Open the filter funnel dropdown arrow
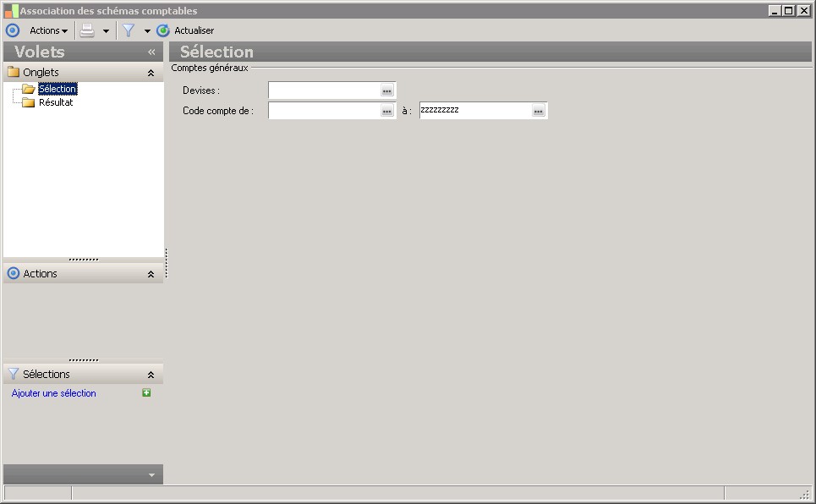Viewport: 816px width, 504px height. pyautogui.click(x=147, y=31)
